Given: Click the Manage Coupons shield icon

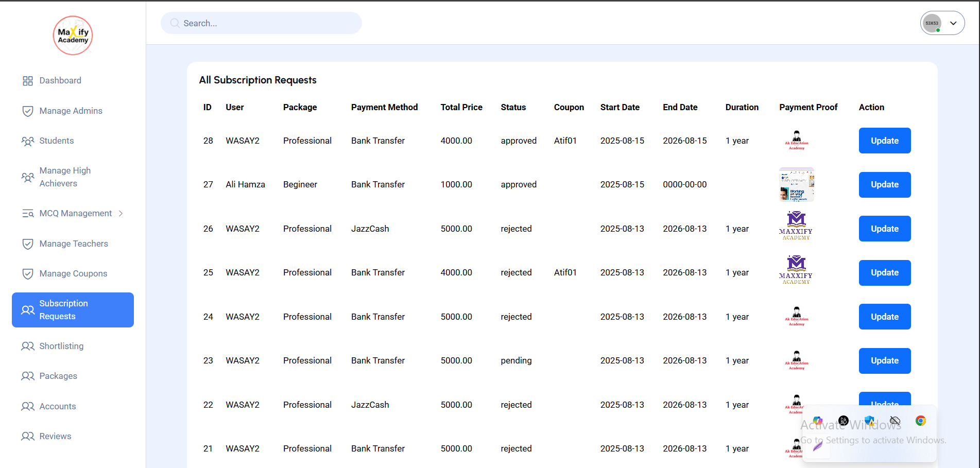Looking at the screenshot, I should pos(28,274).
